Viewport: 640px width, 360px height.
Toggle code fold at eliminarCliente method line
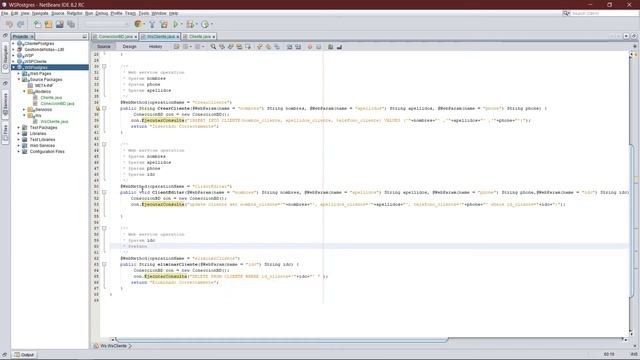[104, 264]
